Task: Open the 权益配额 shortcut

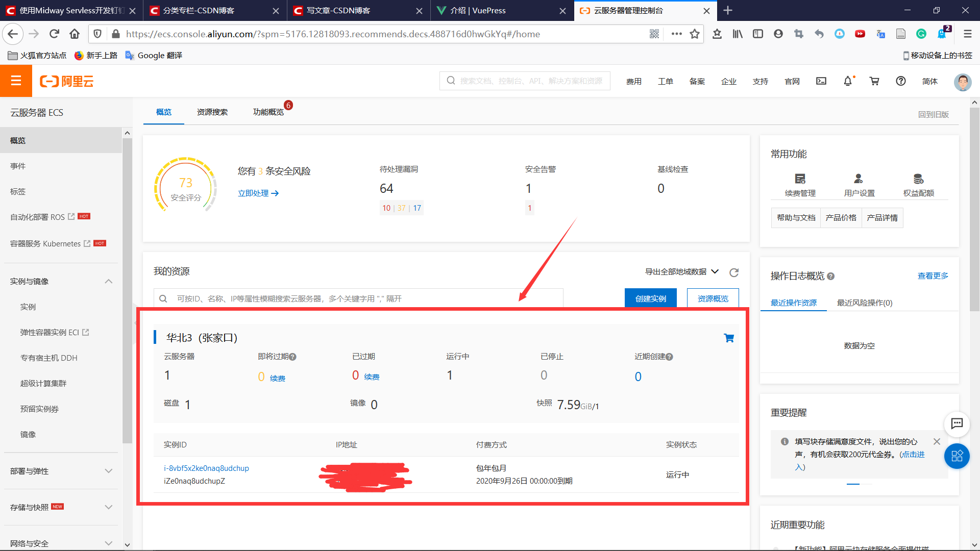Action: coord(918,185)
